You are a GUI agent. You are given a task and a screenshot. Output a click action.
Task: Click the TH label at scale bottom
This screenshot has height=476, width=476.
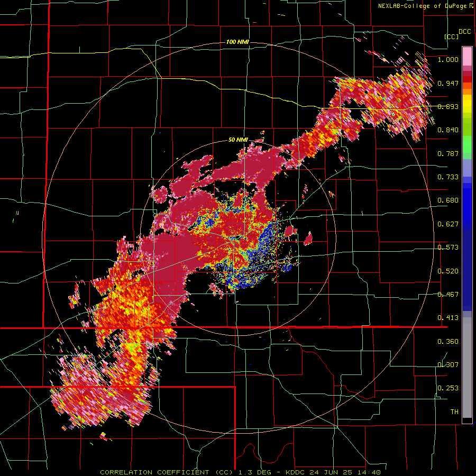[454, 412]
